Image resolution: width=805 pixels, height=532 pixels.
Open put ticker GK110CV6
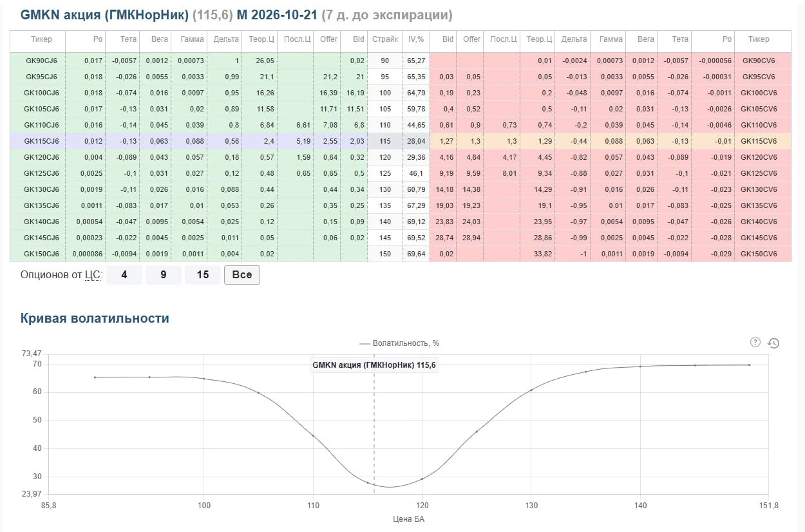point(759,125)
